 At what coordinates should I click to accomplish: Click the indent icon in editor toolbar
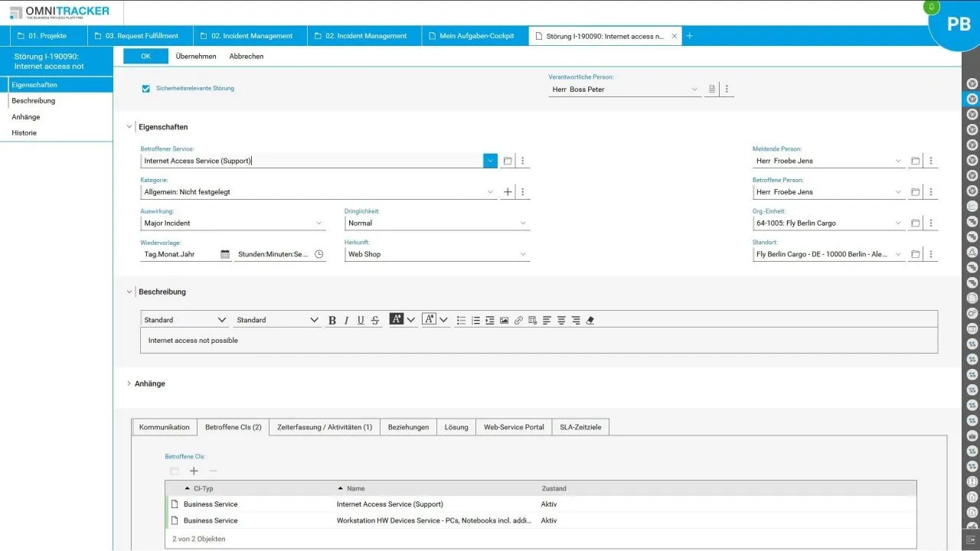(490, 320)
